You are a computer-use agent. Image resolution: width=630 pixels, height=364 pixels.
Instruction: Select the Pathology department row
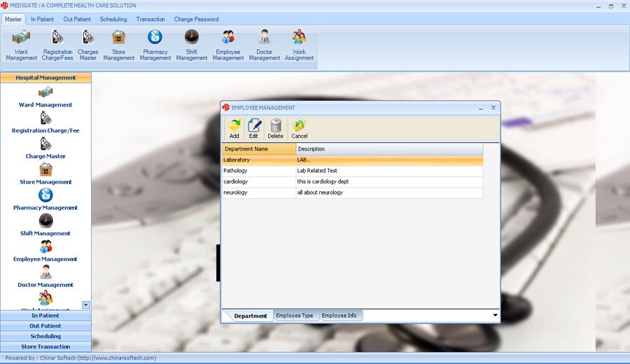tap(352, 171)
